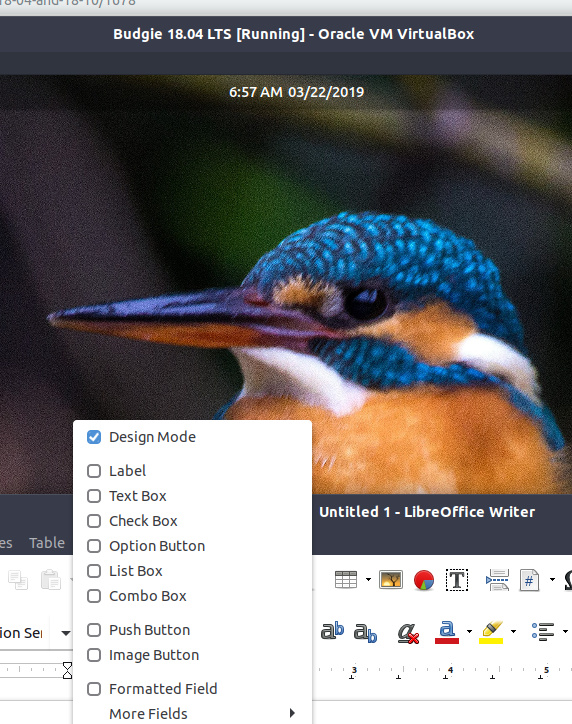Click the ruler at the 3 mark
Viewport: 572px width, 724px height.
(x=354, y=670)
